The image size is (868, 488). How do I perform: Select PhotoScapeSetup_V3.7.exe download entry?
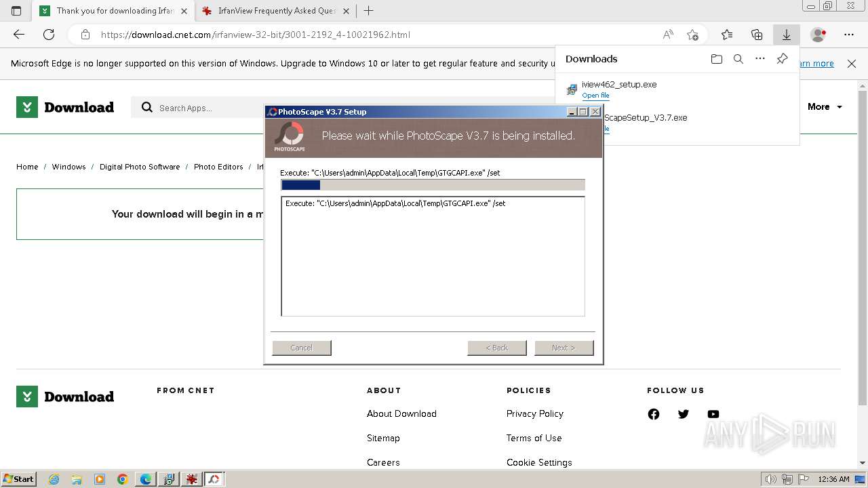tap(677, 123)
